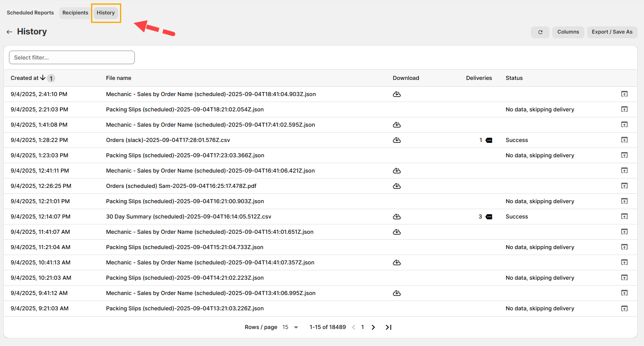Go to the next page of results

point(373,327)
